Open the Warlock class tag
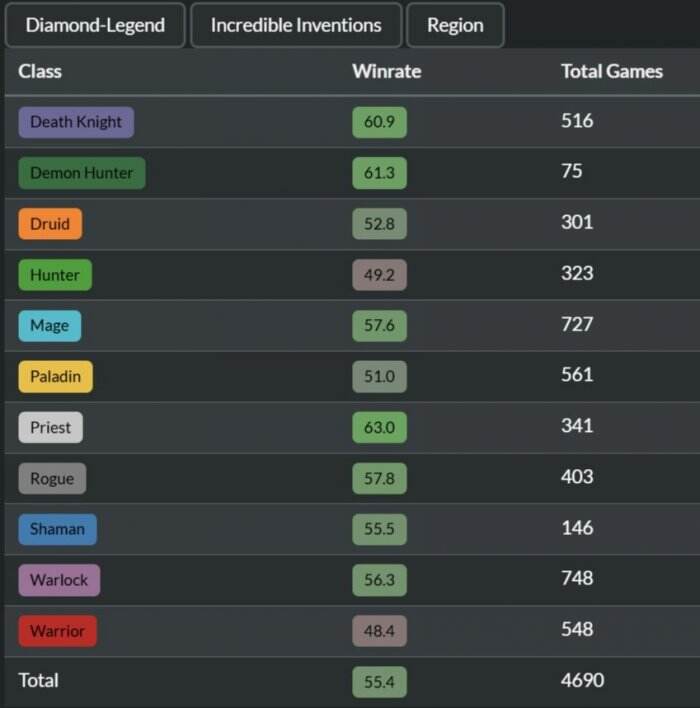700x708 pixels. [x=59, y=580]
